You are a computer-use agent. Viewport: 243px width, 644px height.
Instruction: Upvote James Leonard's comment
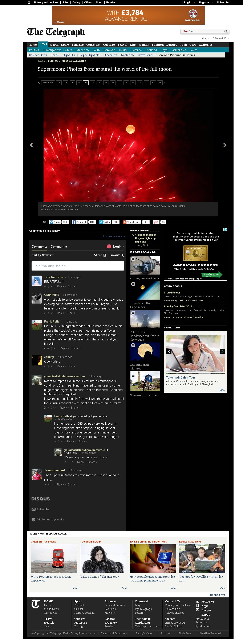pyautogui.click(x=45, y=484)
